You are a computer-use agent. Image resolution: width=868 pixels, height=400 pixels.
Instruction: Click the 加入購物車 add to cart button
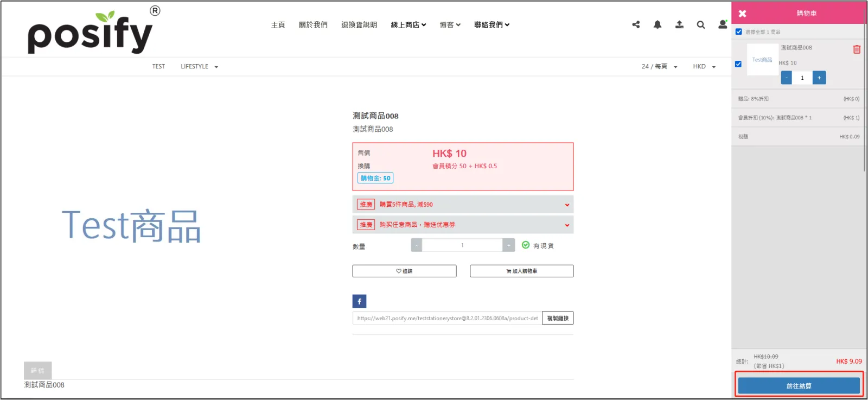[521, 271]
